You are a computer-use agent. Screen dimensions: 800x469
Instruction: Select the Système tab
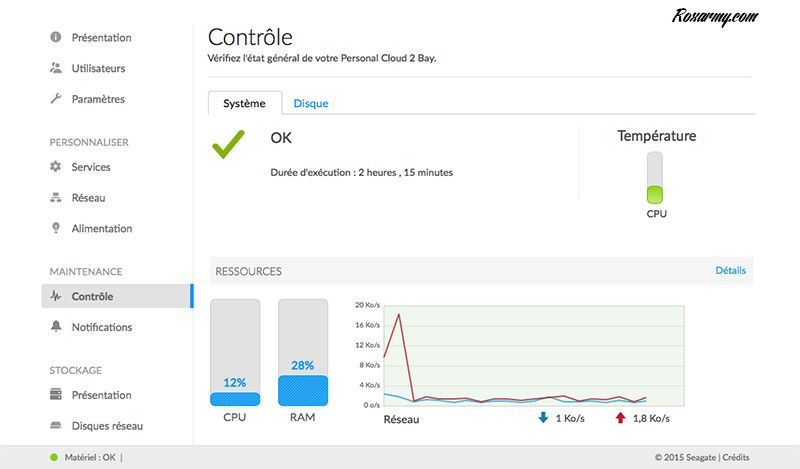[x=244, y=103]
